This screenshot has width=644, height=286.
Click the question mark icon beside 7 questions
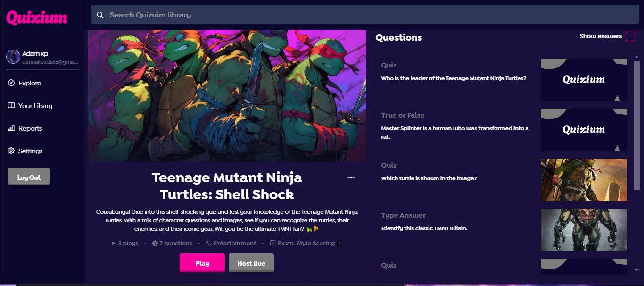[x=155, y=244]
